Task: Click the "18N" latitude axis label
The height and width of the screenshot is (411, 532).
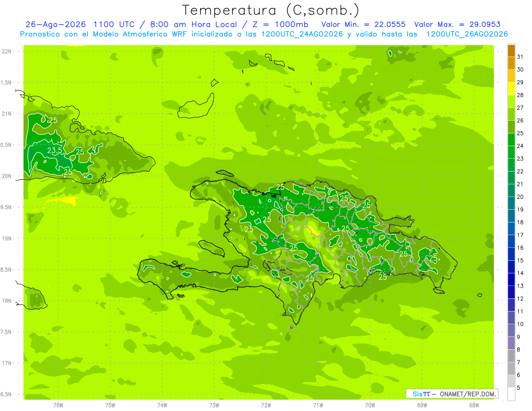Action: coord(6,301)
